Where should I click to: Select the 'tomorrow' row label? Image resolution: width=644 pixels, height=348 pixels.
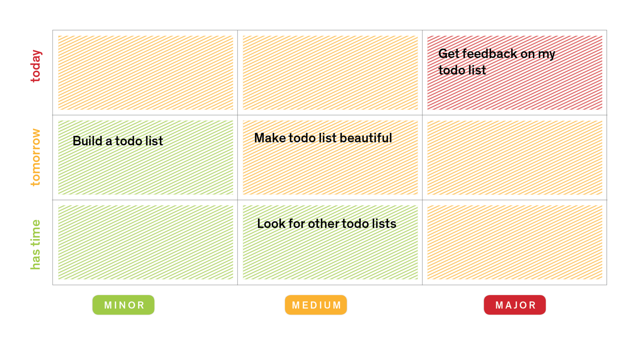[36, 157]
